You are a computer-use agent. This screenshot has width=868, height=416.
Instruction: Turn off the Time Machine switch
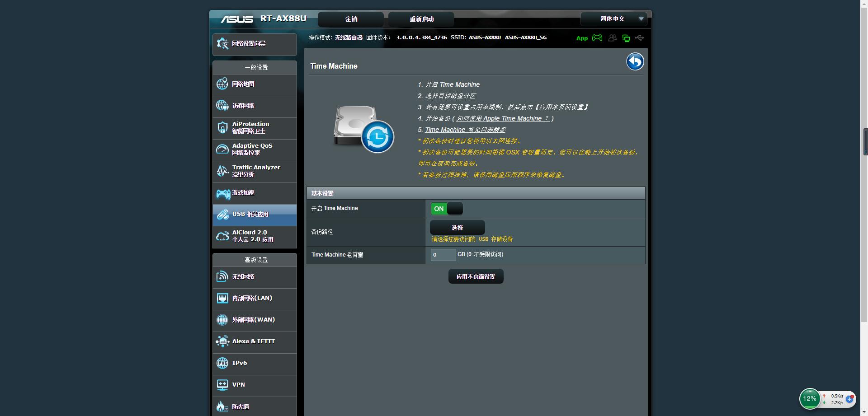(x=446, y=209)
